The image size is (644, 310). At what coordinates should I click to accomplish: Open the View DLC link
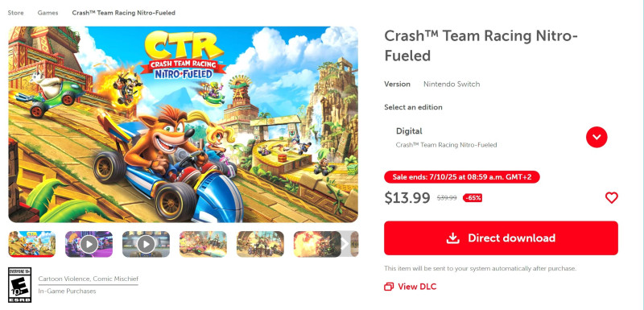[411, 287]
